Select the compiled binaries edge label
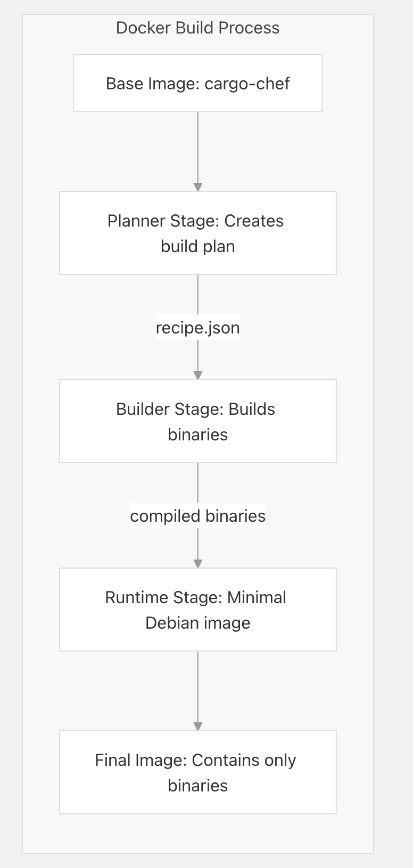Viewport: 413px width, 868px height. (x=197, y=516)
